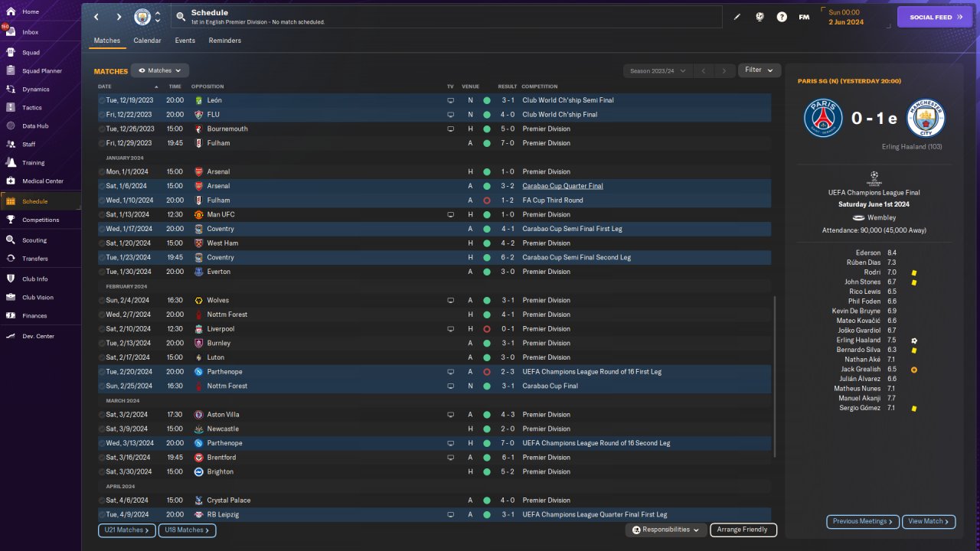Click the red result dot on Liverpool row

click(x=486, y=329)
